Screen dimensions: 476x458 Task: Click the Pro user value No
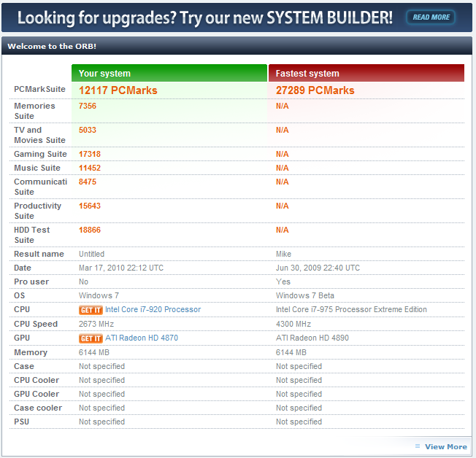(x=83, y=282)
